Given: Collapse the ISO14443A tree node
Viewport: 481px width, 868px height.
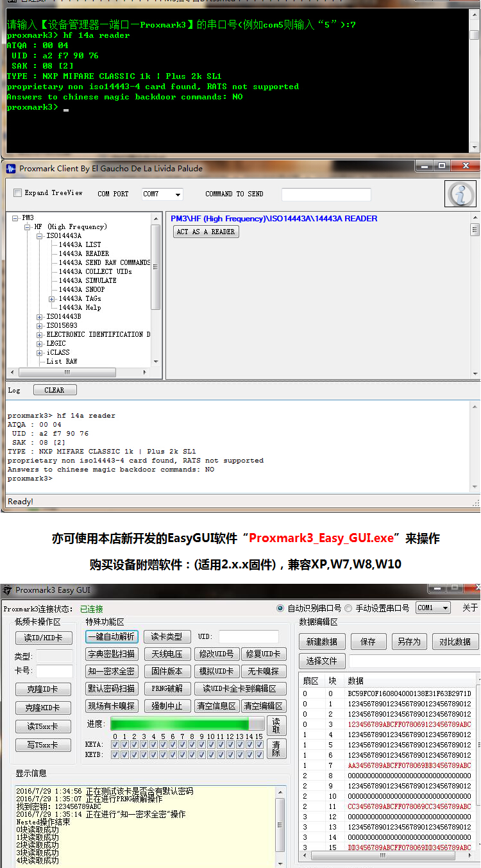Looking at the screenshot, I should (40, 236).
